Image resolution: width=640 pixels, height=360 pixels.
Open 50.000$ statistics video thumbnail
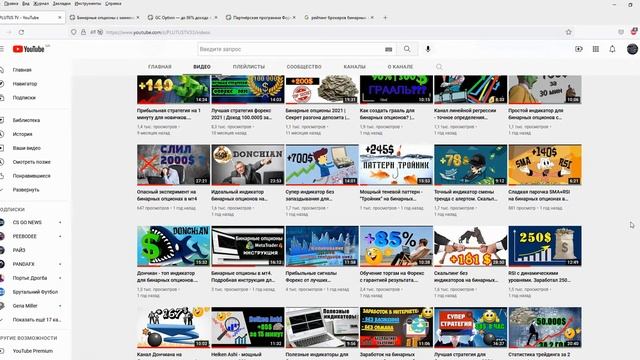[x=545, y=327]
